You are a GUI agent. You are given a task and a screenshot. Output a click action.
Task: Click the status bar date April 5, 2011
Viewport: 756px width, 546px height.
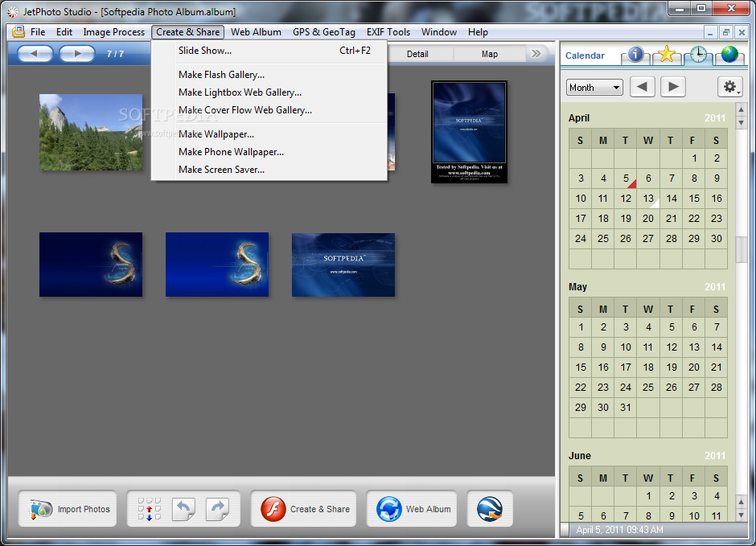(x=619, y=530)
